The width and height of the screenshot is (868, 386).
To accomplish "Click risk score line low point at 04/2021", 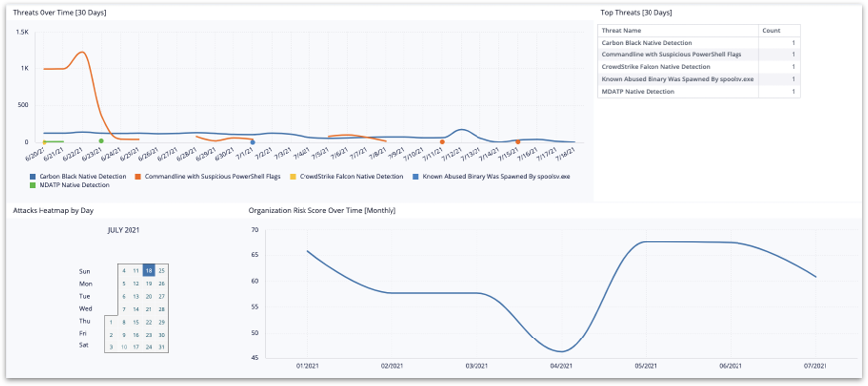I will pos(561,351).
